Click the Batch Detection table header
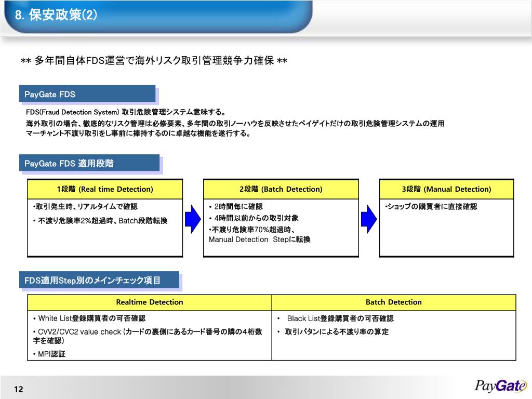Image resolution: width=532 pixels, height=399 pixels. point(394,302)
